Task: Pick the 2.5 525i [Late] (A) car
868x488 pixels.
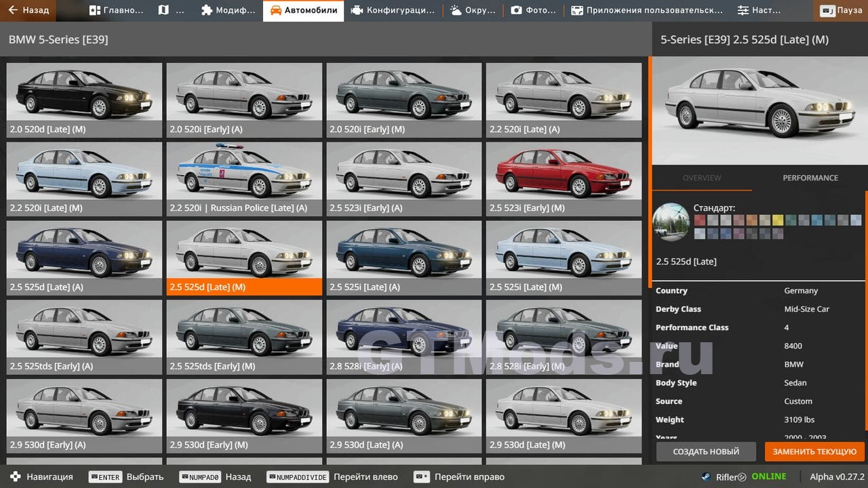Action: 404,258
